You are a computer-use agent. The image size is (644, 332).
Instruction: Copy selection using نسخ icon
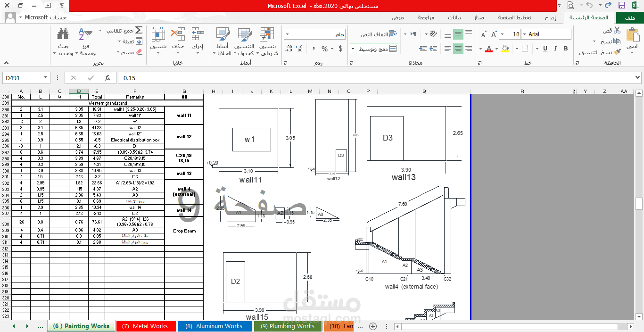pos(618,41)
